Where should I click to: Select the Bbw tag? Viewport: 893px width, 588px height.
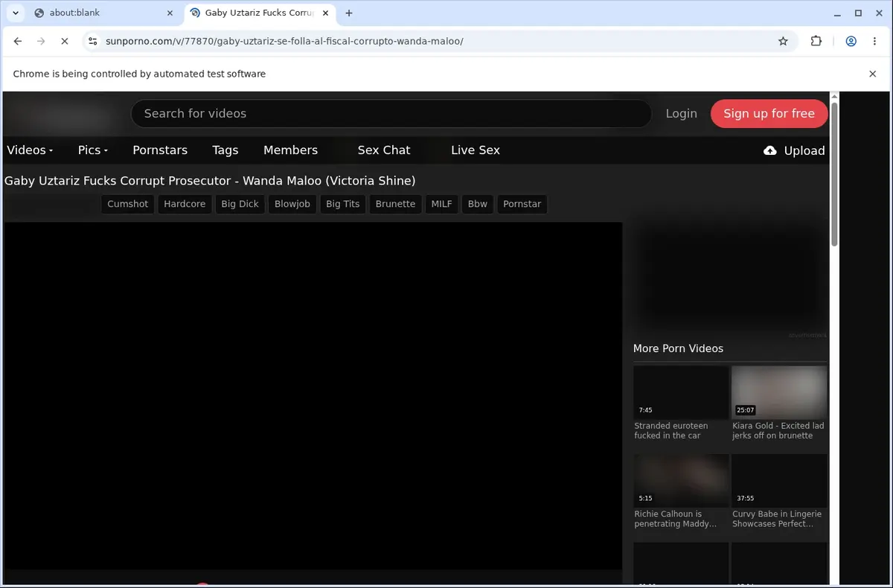(477, 204)
